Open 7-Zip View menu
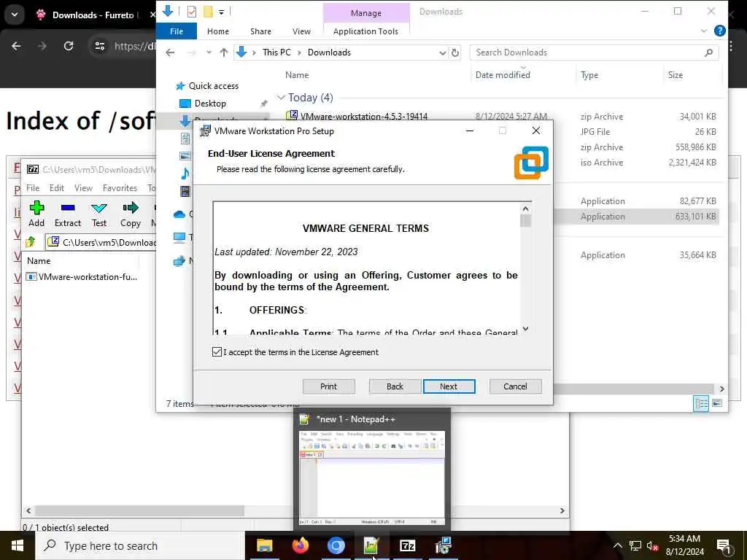The width and height of the screenshot is (747, 560). tap(83, 188)
